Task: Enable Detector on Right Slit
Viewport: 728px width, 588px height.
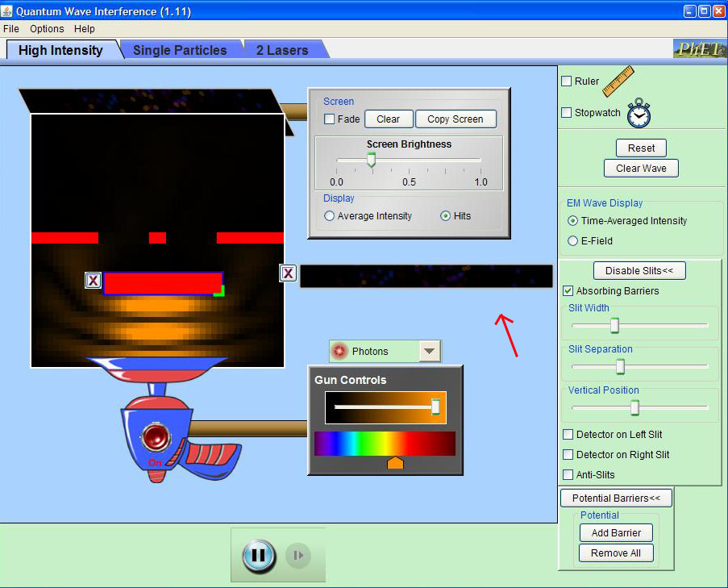Action: click(568, 454)
